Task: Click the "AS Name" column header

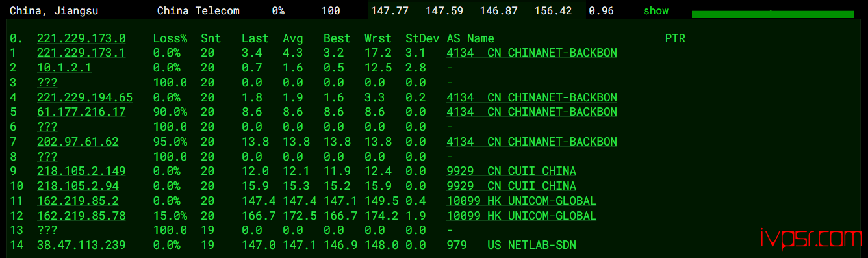Action: tap(470, 38)
